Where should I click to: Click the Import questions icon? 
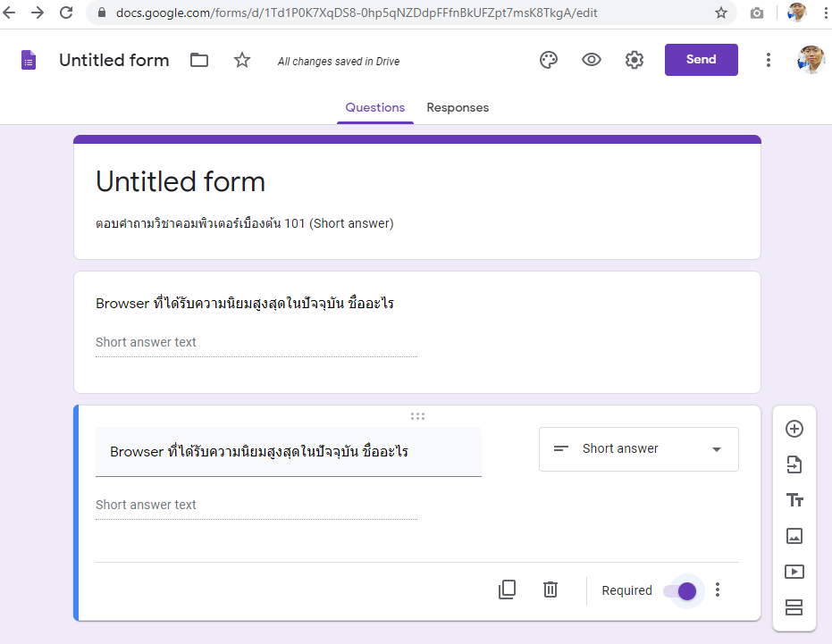pos(794,464)
